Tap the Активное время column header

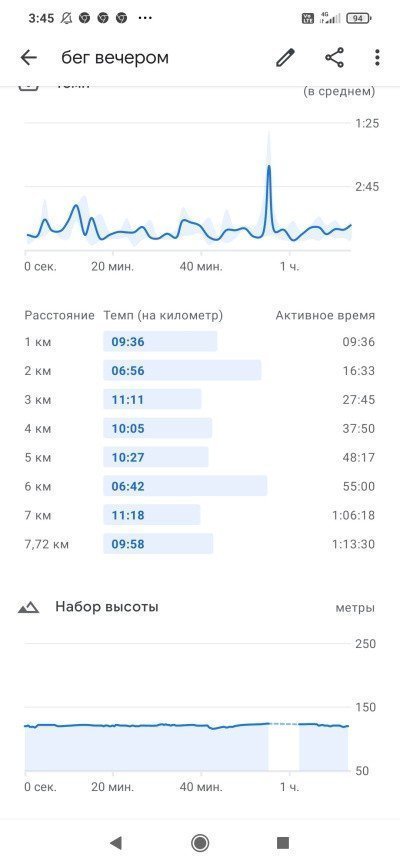pyautogui.click(x=325, y=316)
